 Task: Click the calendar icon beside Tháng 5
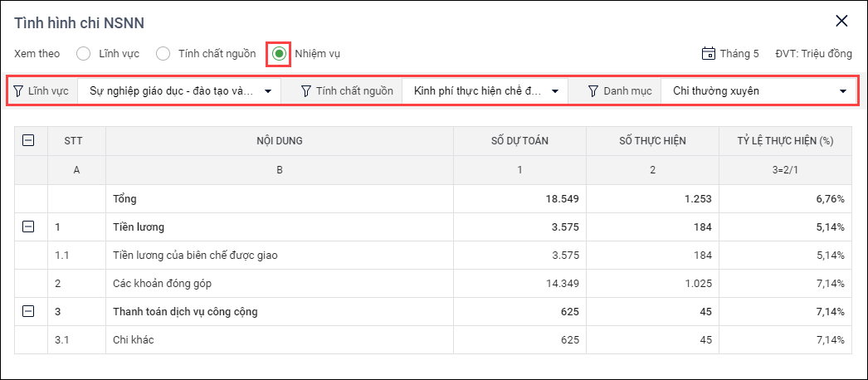[x=709, y=54]
